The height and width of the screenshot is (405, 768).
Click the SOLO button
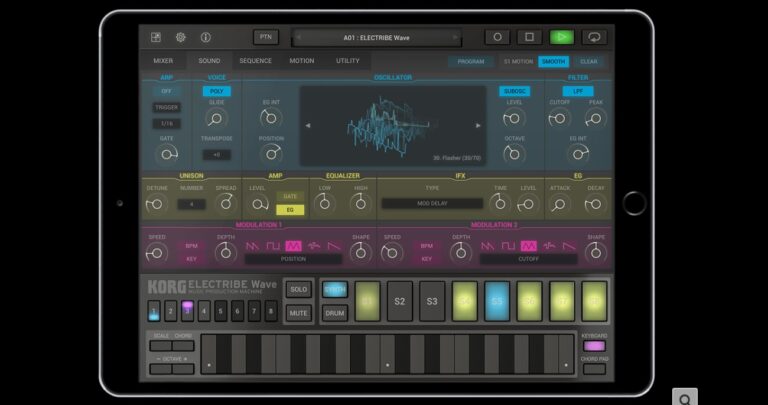[x=298, y=289]
